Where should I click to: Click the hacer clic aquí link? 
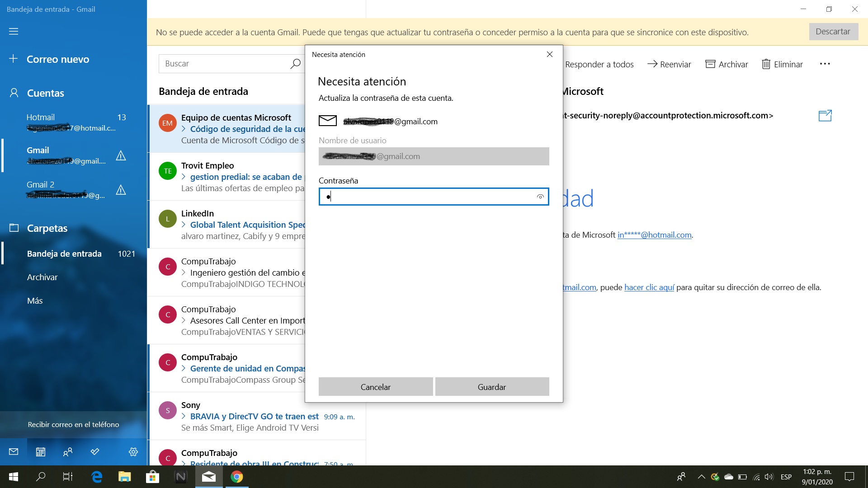click(x=649, y=287)
